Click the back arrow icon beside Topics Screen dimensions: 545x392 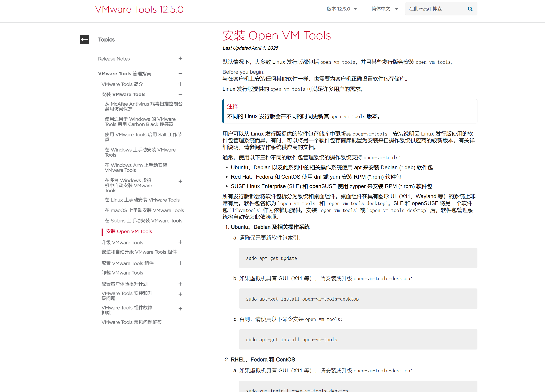pyautogui.click(x=84, y=39)
